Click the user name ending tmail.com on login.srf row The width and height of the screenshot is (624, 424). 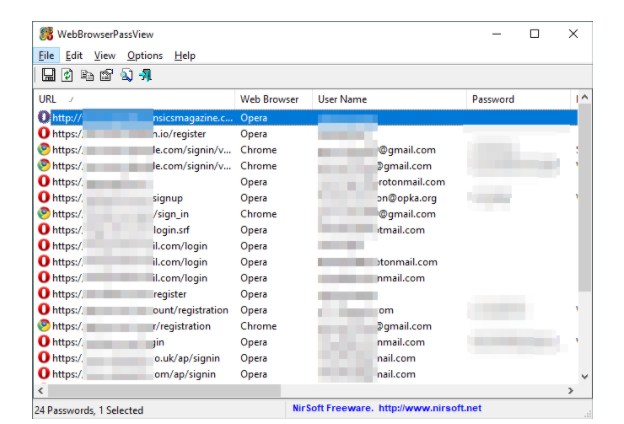[371, 230]
